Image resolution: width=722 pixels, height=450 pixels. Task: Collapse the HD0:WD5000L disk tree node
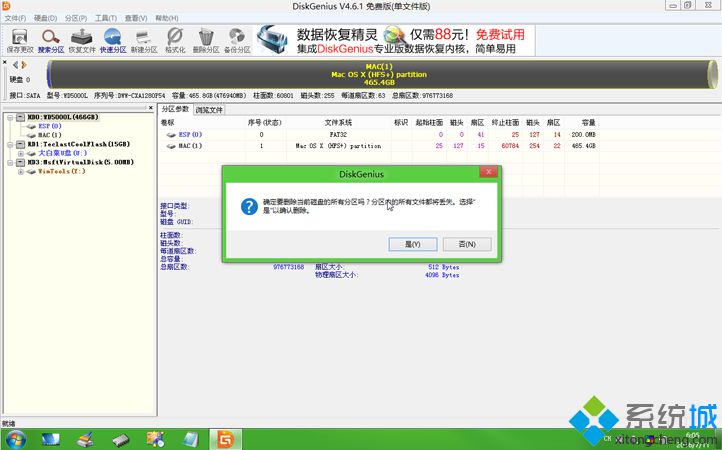(x=10, y=117)
